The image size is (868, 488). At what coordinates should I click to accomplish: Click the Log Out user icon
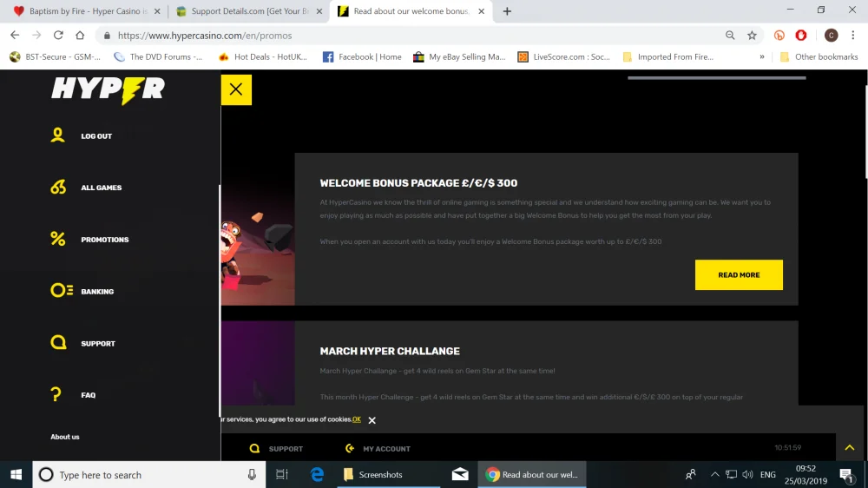(57, 135)
